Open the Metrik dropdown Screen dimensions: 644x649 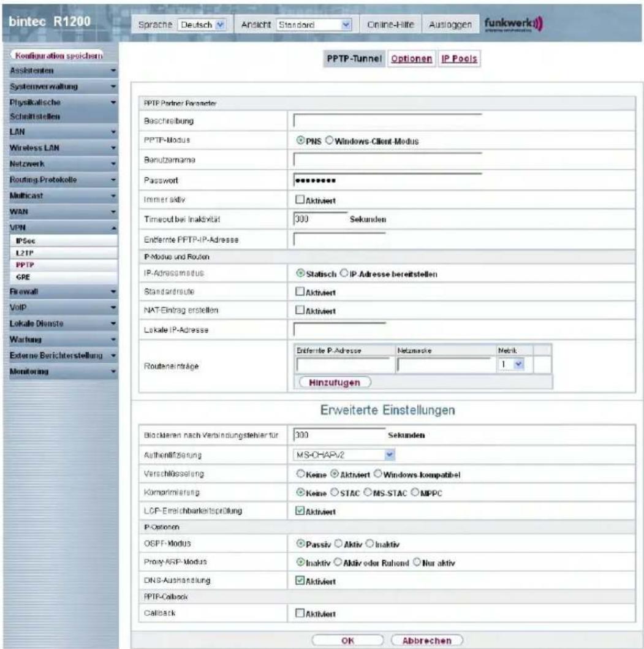click(x=512, y=365)
